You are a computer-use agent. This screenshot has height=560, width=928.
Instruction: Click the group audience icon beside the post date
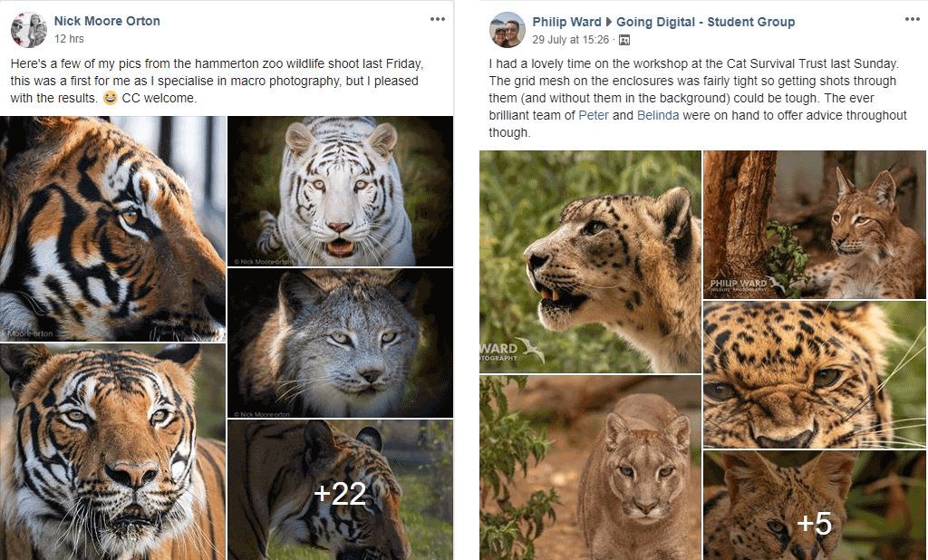coord(623,40)
